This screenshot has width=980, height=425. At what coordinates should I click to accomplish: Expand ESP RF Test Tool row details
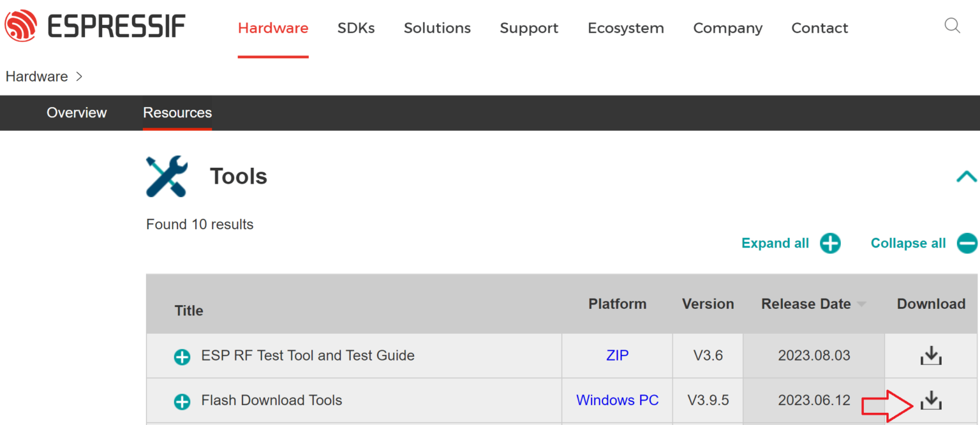(x=182, y=357)
